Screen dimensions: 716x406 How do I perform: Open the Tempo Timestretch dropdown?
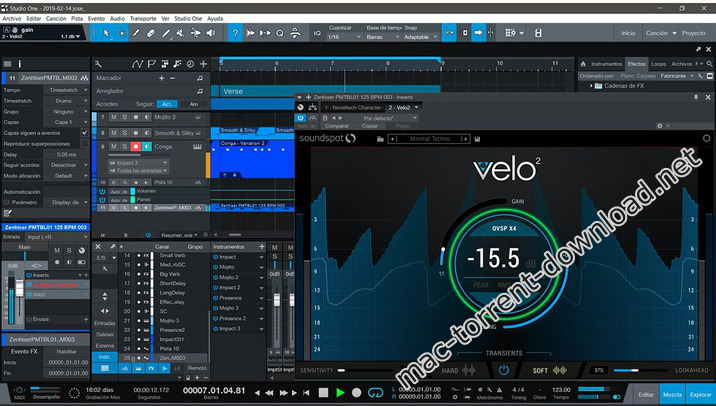pos(67,90)
